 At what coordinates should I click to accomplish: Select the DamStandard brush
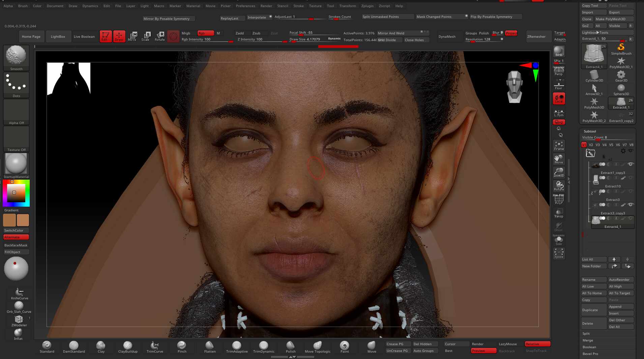(74, 347)
